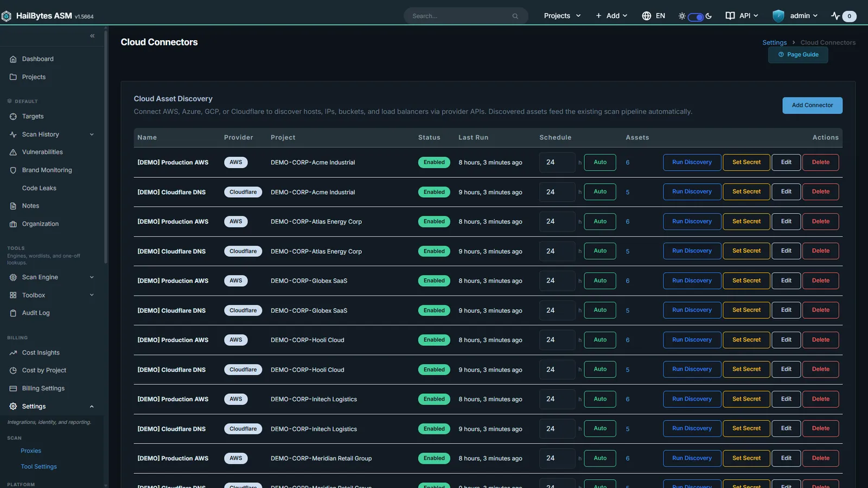
Task: Open asset count 6 for Meridian Retail Group
Action: point(628,459)
